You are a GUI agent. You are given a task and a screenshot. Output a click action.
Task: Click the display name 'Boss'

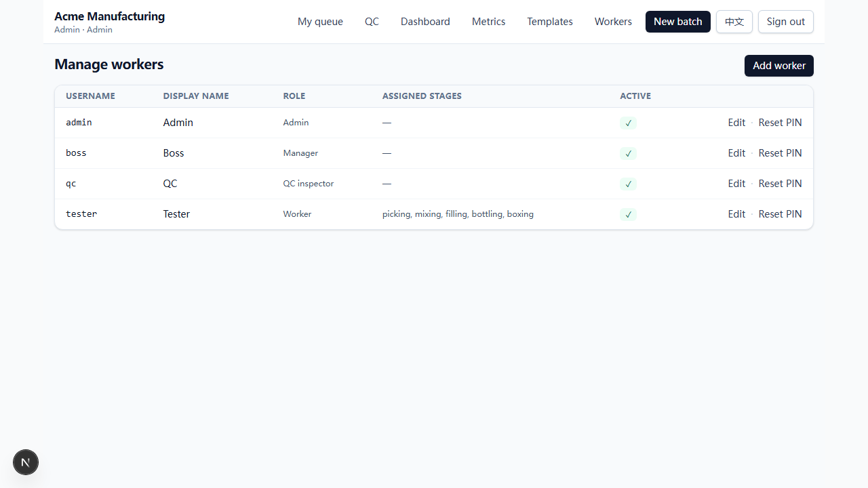[x=174, y=153]
